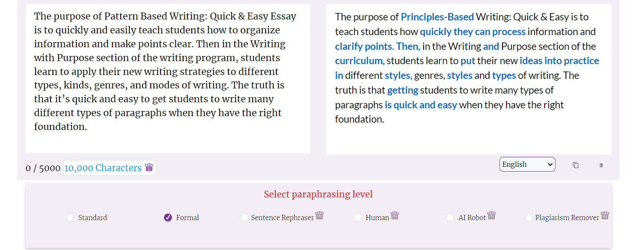Image resolution: width=644 pixels, height=250 pixels.
Task: Select the Formal radio button
Action: point(168,218)
